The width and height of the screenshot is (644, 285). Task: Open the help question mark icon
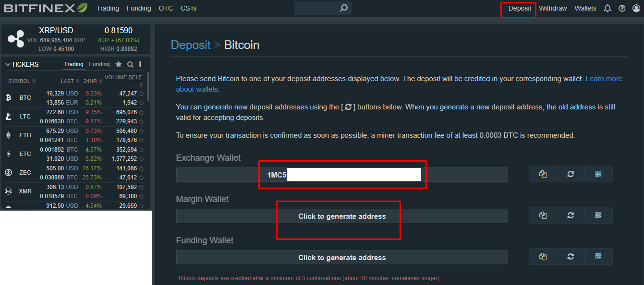622,9
